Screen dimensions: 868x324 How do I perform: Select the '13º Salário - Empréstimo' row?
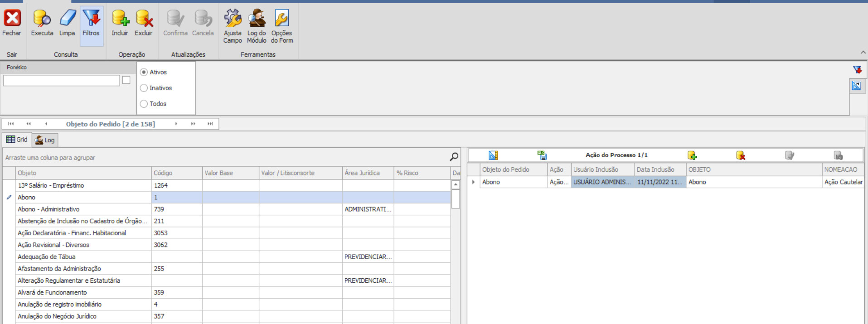click(227, 185)
